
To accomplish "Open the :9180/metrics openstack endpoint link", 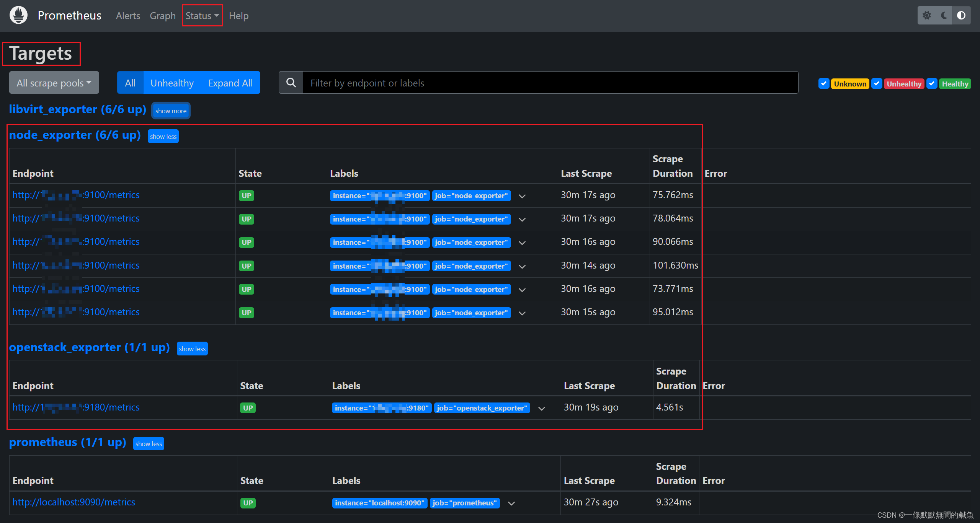I will [x=76, y=407].
